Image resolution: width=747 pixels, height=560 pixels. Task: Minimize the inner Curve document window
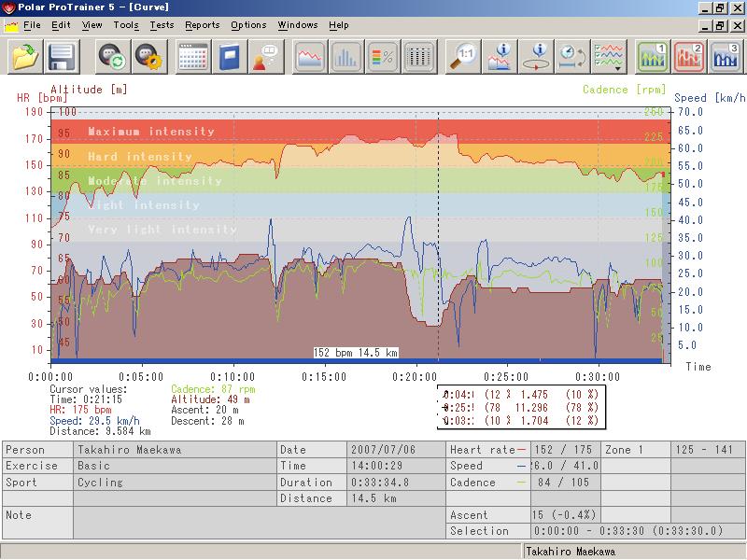pos(706,26)
